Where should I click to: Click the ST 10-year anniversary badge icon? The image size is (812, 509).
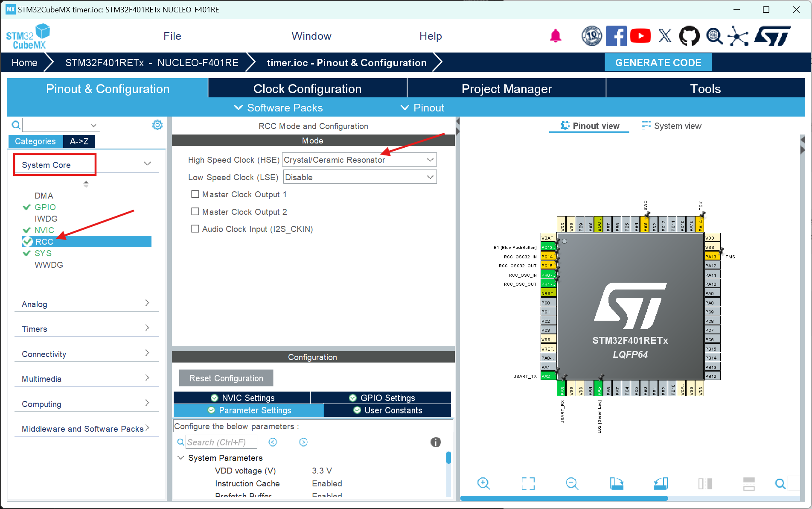[x=591, y=36]
